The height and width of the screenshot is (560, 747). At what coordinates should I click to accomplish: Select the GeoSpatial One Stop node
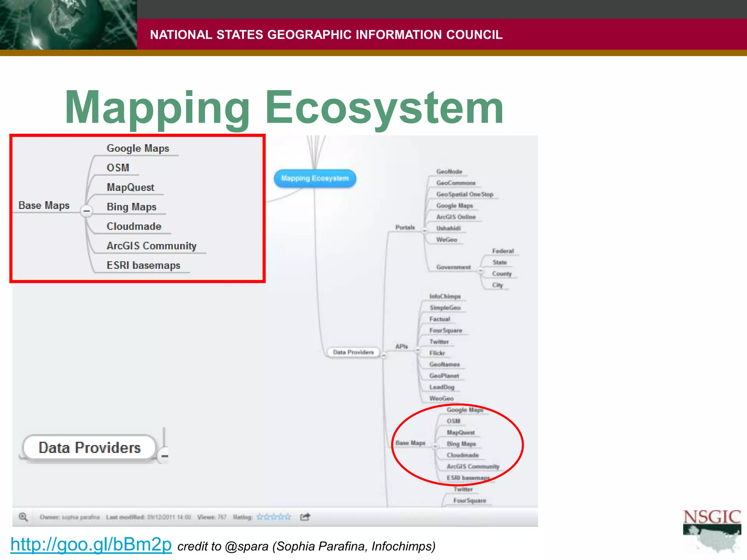point(465,194)
